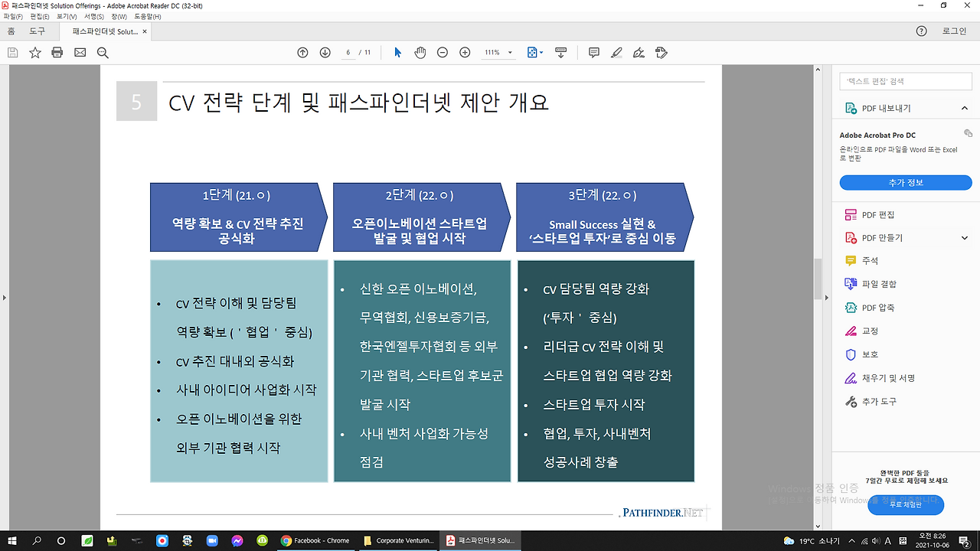Switch to the 홈 tab
Viewport: 980px width, 551px height.
[11, 31]
